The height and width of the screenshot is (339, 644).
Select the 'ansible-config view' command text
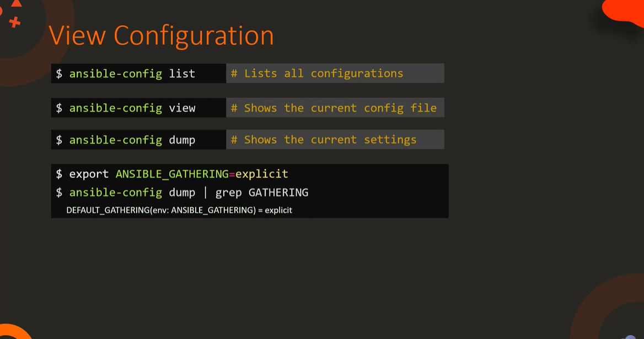132,108
